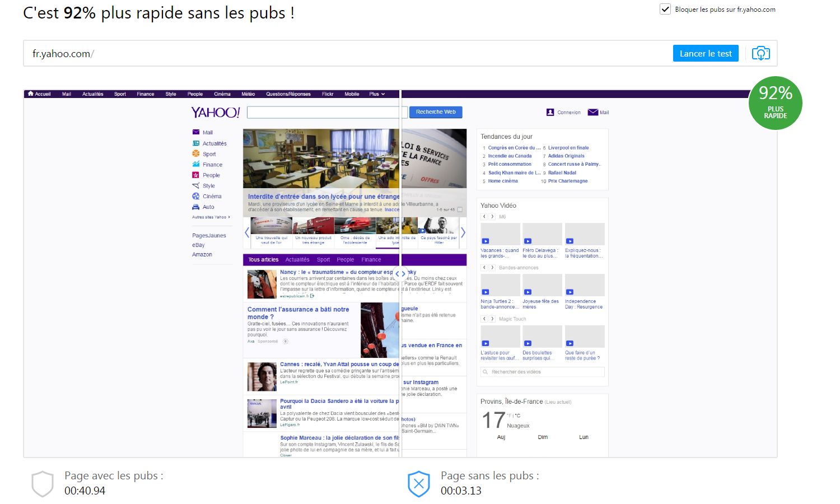Click the Auto car icon in sidebar
This screenshot has height=504, width=840.
point(196,207)
